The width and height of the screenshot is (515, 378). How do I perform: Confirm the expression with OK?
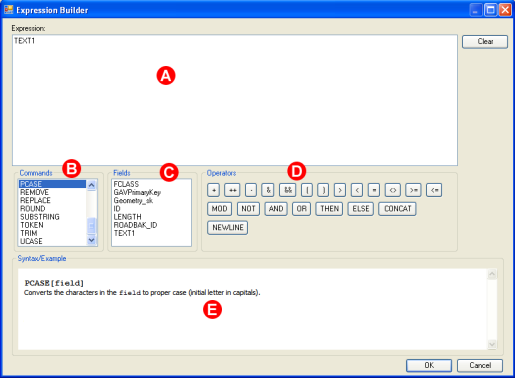429,366
